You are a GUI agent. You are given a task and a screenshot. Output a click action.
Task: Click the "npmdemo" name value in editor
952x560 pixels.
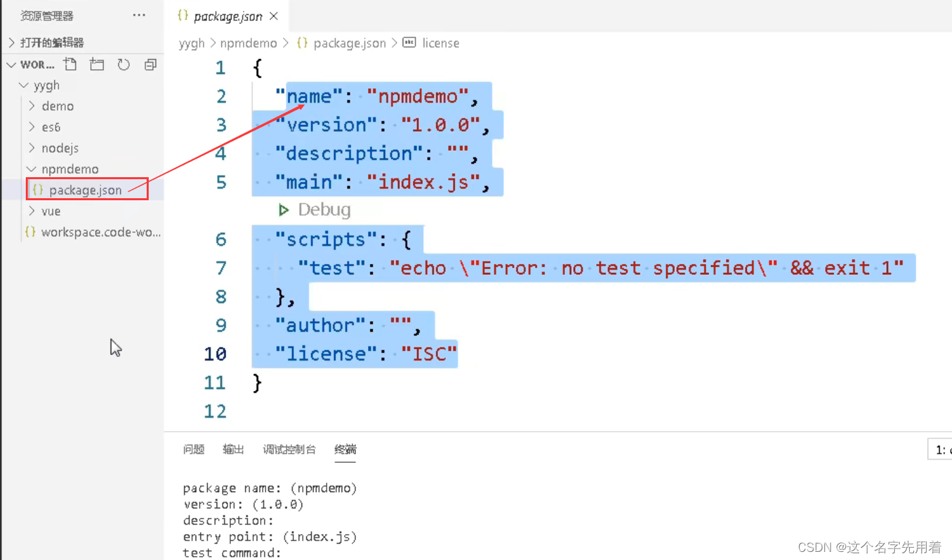click(418, 96)
